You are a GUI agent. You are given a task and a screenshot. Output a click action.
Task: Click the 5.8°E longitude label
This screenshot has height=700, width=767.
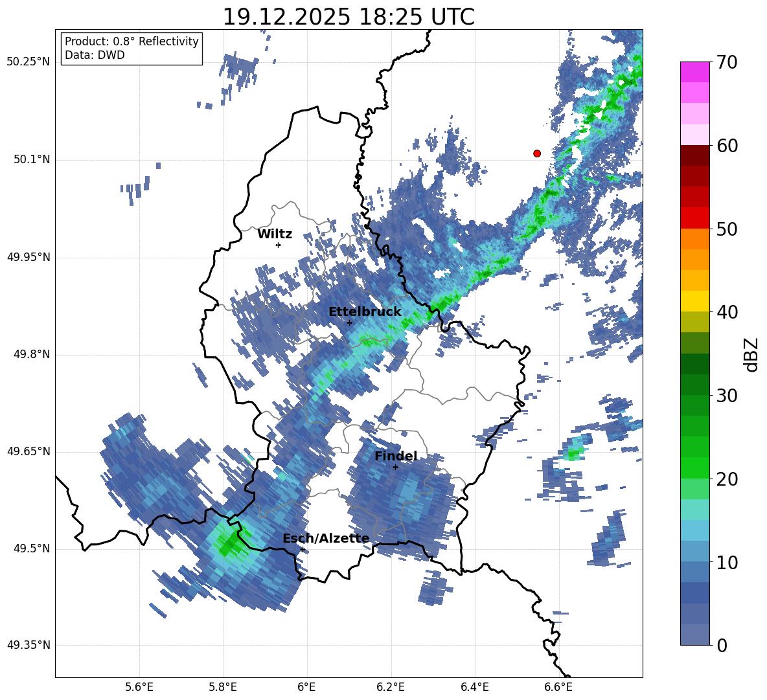click(223, 687)
